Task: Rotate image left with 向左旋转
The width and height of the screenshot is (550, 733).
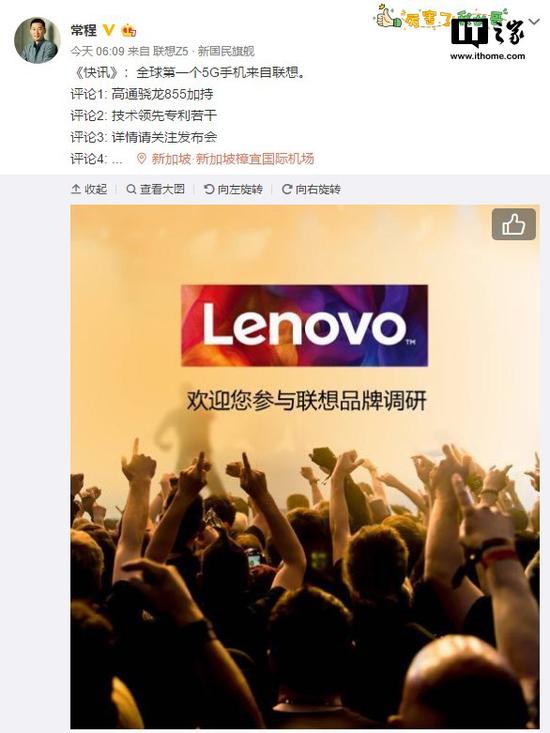Action: pyautogui.click(x=233, y=189)
